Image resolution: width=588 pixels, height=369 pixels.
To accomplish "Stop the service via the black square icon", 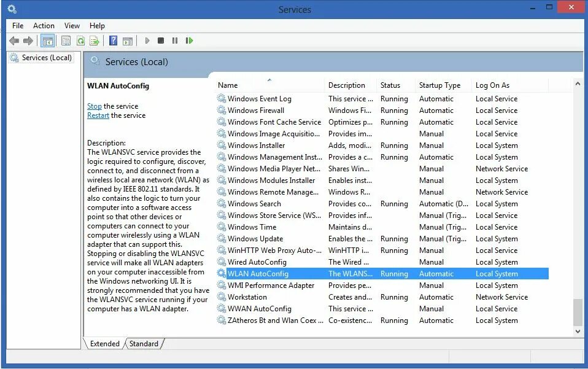I will [x=161, y=40].
